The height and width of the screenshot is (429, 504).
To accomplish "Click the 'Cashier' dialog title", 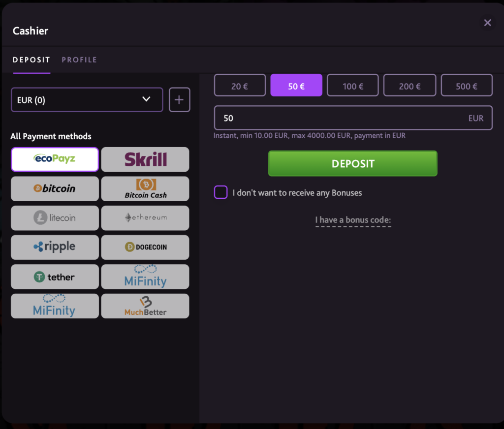I will [x=31, y=31].
